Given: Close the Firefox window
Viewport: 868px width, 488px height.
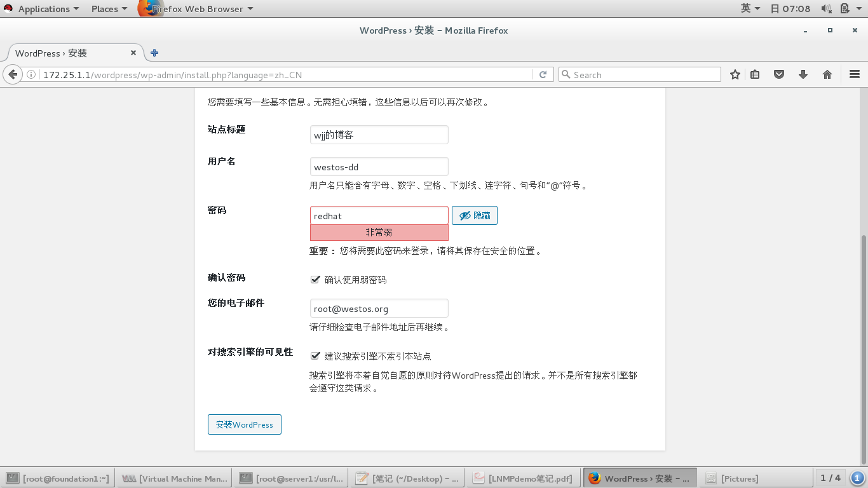Looking at the screenshot, I should (854, 30).
